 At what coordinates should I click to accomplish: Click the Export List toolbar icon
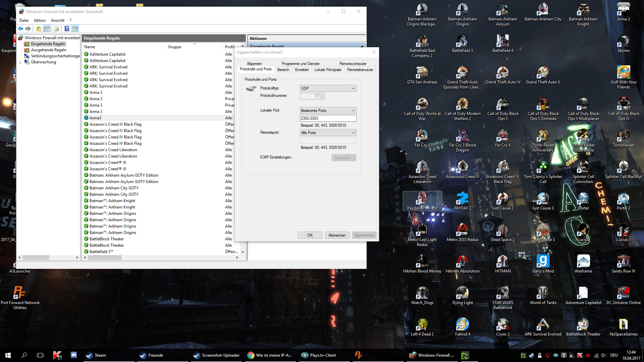point(56,29)
